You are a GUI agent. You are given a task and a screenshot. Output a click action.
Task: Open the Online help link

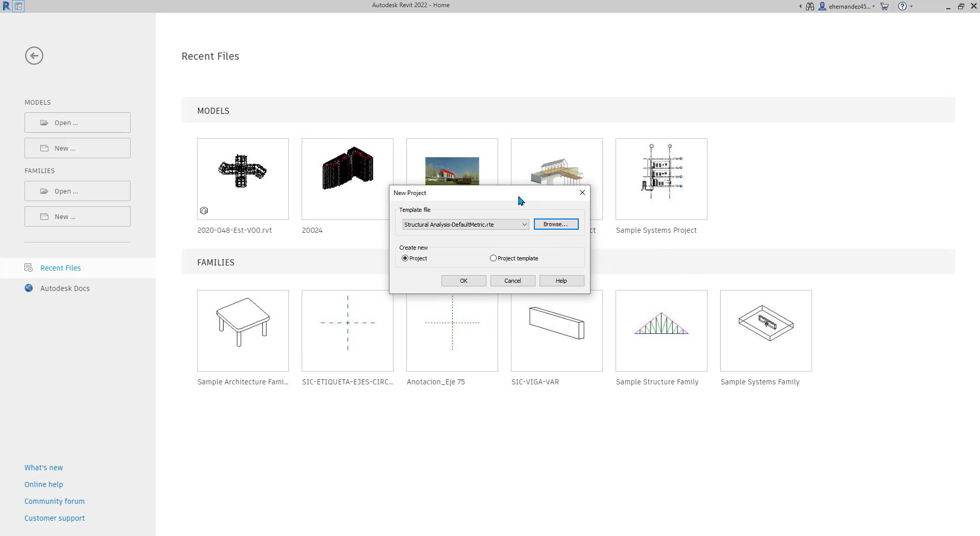coord(44,484)
